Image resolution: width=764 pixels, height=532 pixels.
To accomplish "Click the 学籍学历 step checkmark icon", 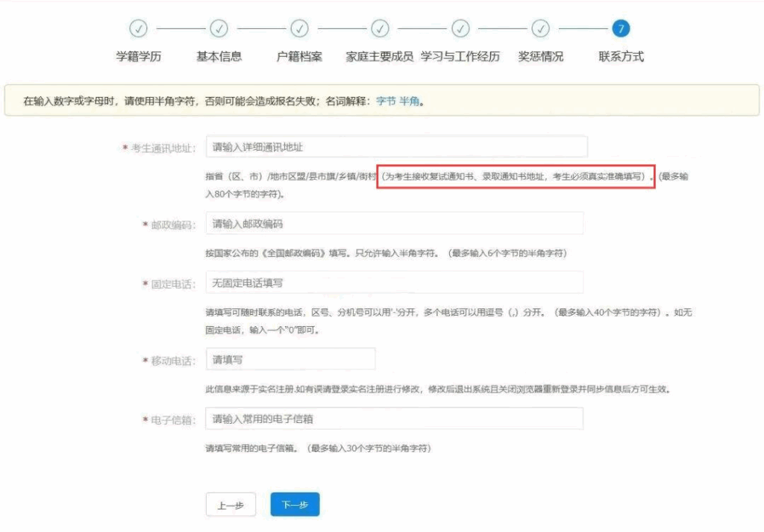I will [x=138, y=29].
